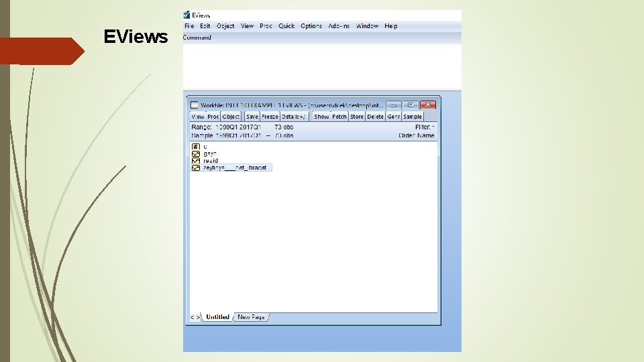
Task: Click the resid series icon
Action: 196,160
